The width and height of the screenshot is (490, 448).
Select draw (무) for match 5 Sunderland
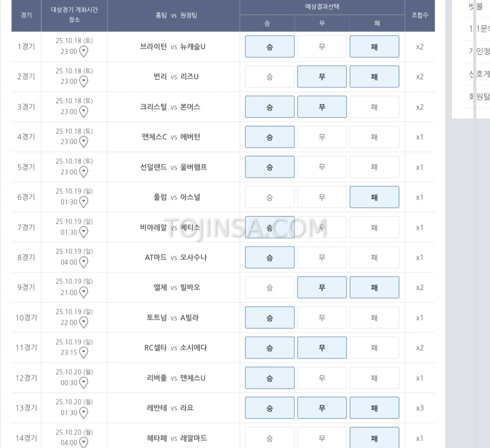[322, 167]
